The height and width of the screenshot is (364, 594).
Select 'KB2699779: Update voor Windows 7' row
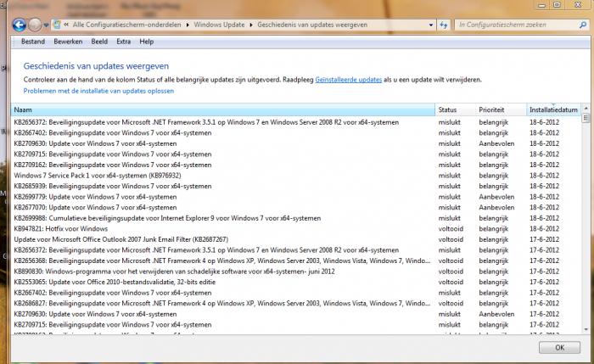[95, 197]
